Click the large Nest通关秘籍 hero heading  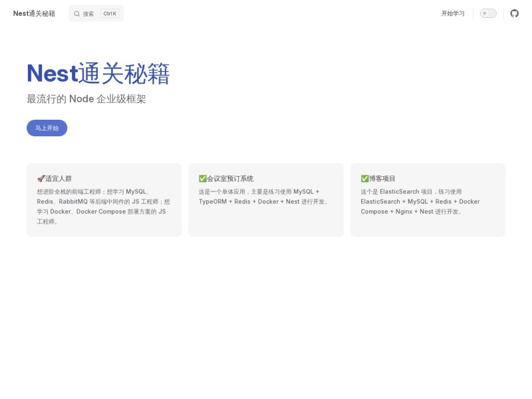(98, 73)
